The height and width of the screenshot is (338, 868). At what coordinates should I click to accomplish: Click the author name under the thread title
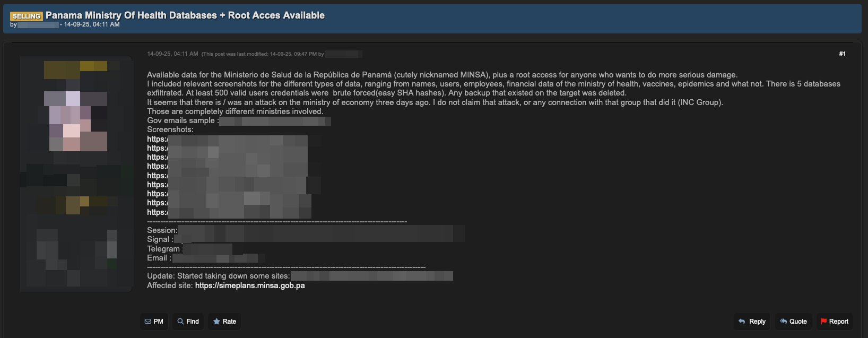[x=38, y=25]
